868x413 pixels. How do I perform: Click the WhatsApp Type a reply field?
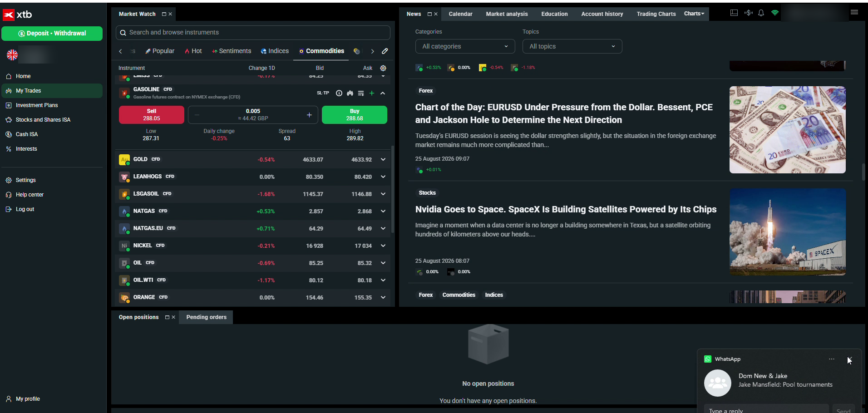point(766,410)
